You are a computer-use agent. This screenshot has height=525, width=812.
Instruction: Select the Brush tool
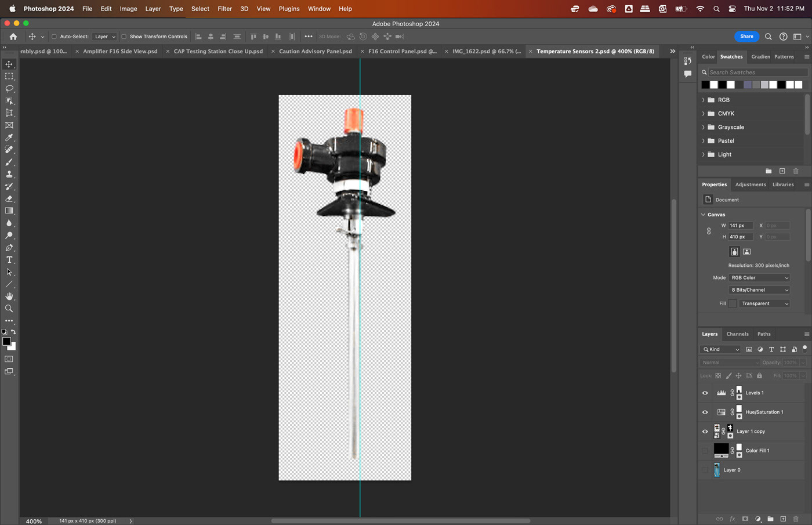[x=9, y=162]
